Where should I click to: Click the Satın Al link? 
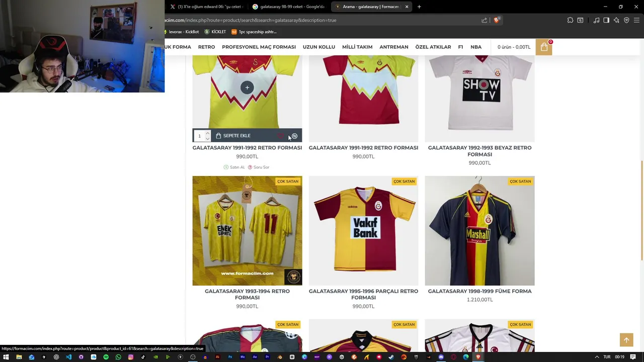click(234, 167)
